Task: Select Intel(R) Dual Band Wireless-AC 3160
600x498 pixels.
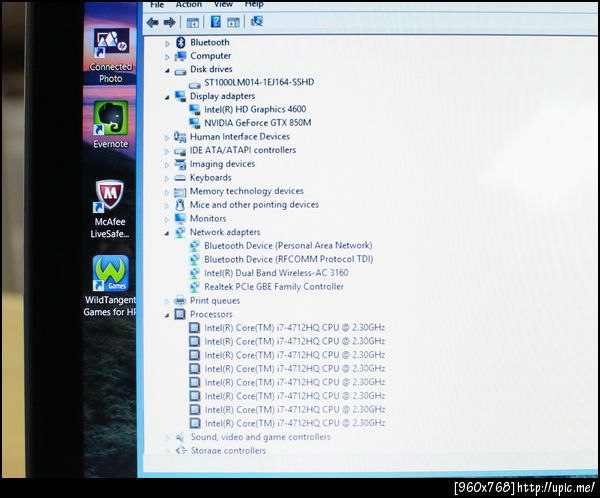Action: pyautogui.click(x=276, y=273)
